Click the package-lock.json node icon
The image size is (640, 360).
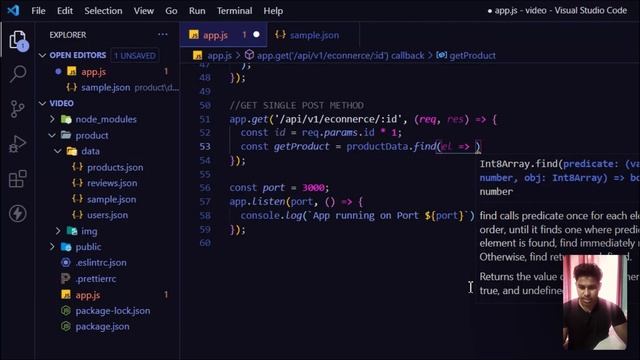(x=66, y=311)
